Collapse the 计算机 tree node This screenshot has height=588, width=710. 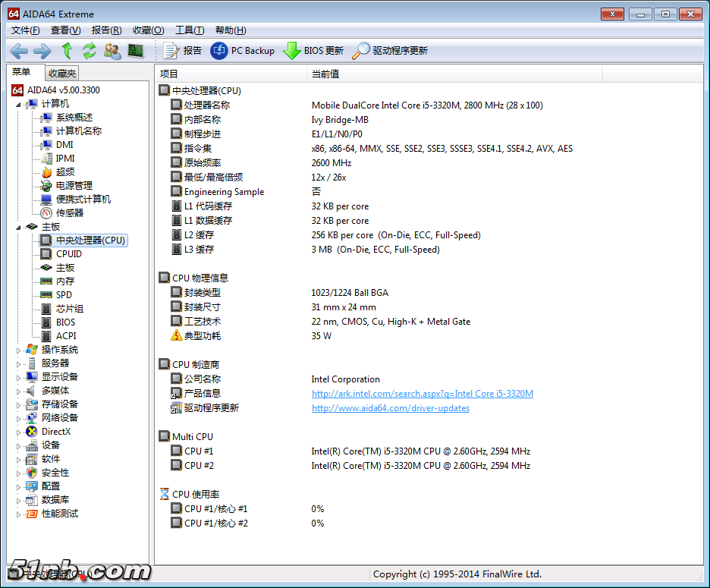coord(20,104)
